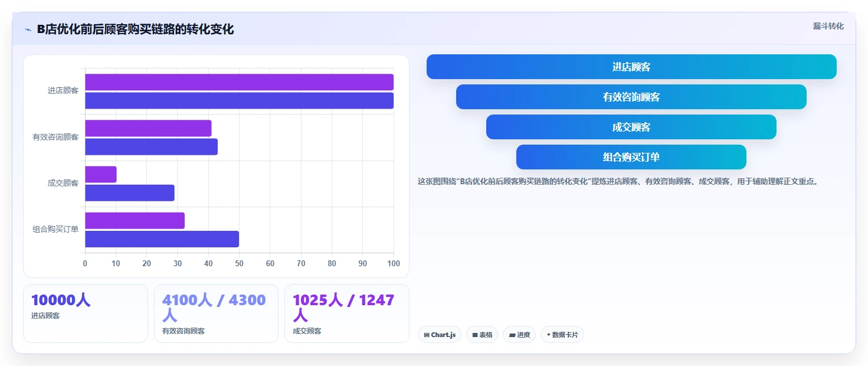This screenshot has width=868, height=366.
Task: Click the purple 成交顾客 bar
Action: tap(101, 174)
